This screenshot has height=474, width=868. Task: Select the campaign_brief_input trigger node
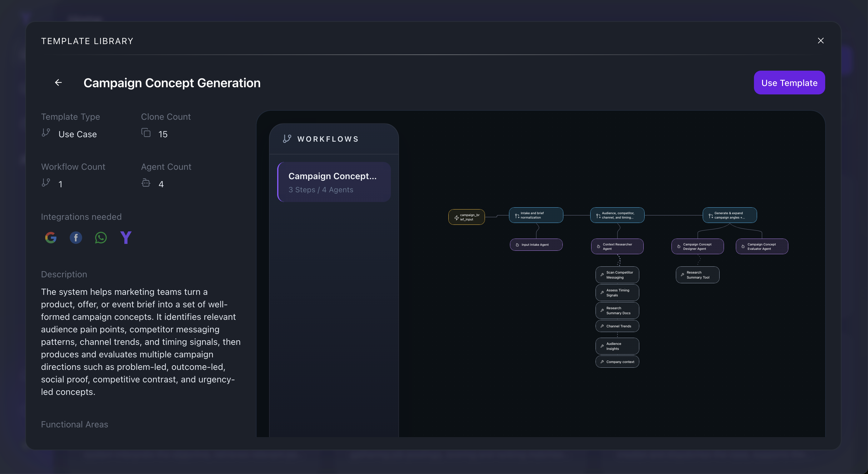tap(466, 217)
